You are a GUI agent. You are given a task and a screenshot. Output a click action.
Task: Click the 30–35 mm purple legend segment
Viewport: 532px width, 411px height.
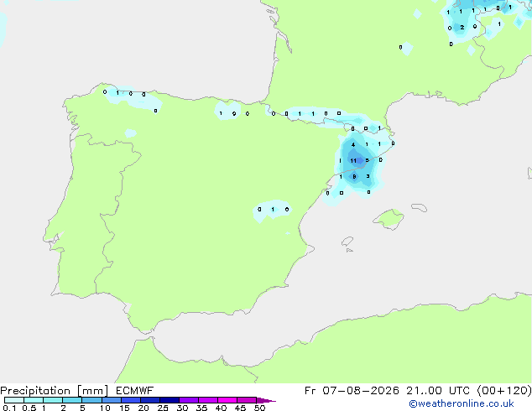tap(189, 400)
